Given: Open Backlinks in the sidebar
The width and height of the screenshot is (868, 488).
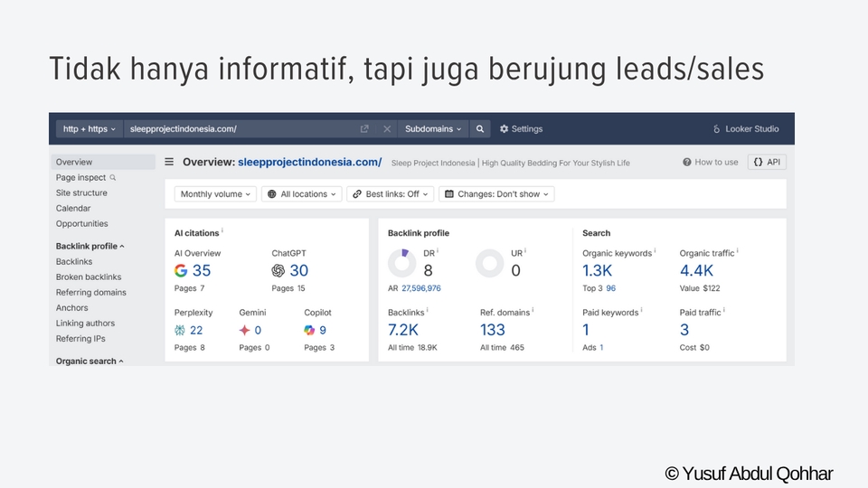Looking at the screenshot, I should pyautogui.click(x=74, y=262).
